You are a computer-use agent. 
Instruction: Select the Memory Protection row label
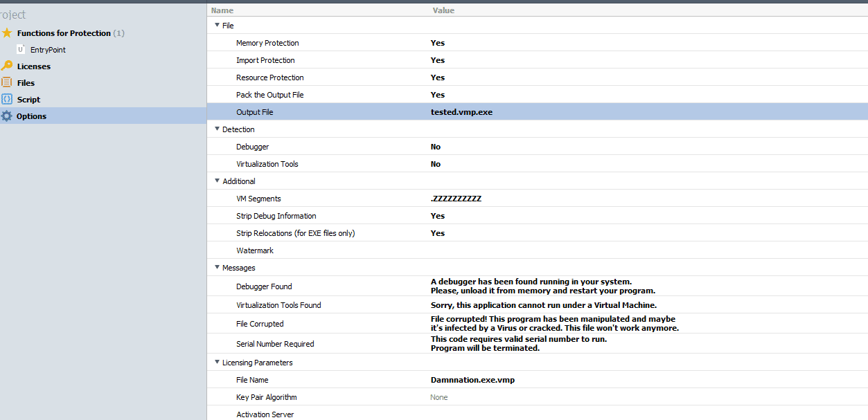pyautogui.click(x=267, y=43)
